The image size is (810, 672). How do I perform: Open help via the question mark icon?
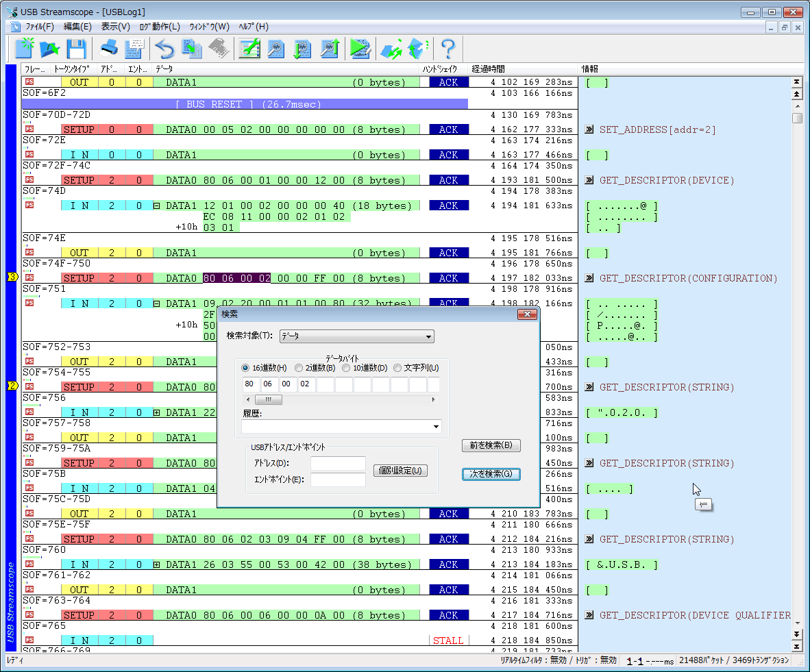(448, 49)
